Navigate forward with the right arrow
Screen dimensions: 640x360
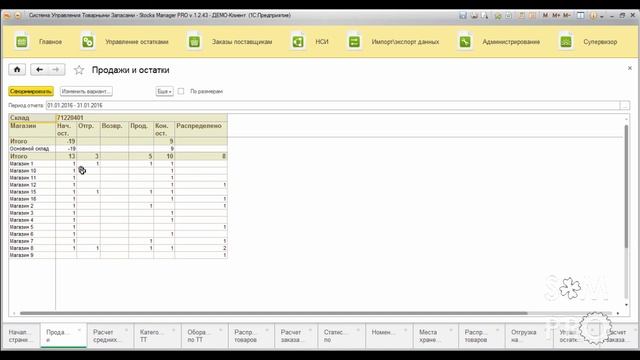(56, 69)
